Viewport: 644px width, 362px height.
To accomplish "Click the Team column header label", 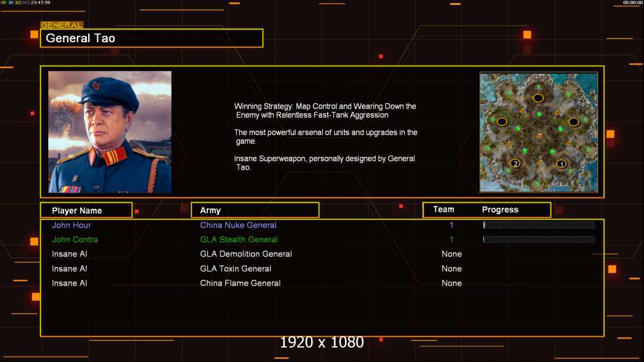I will [x=443, y=209].
